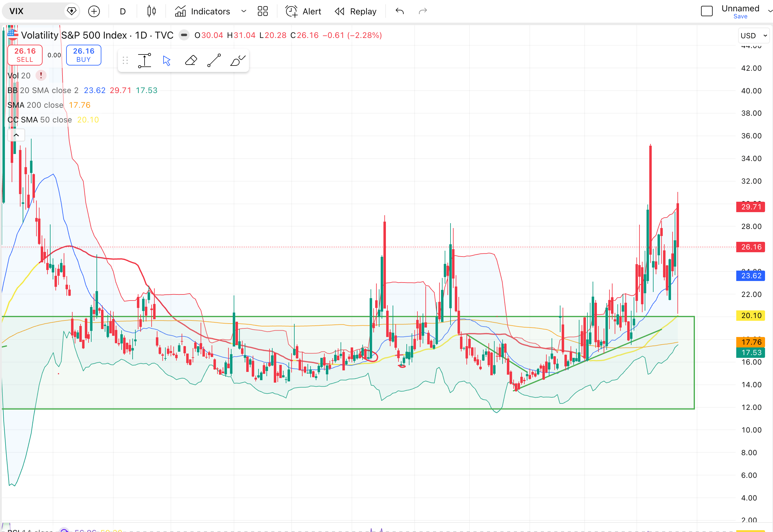Click the compare or add symbol plus icon
Image resolution: width=773 pixels, height=532 pixels.
[94, 11]
